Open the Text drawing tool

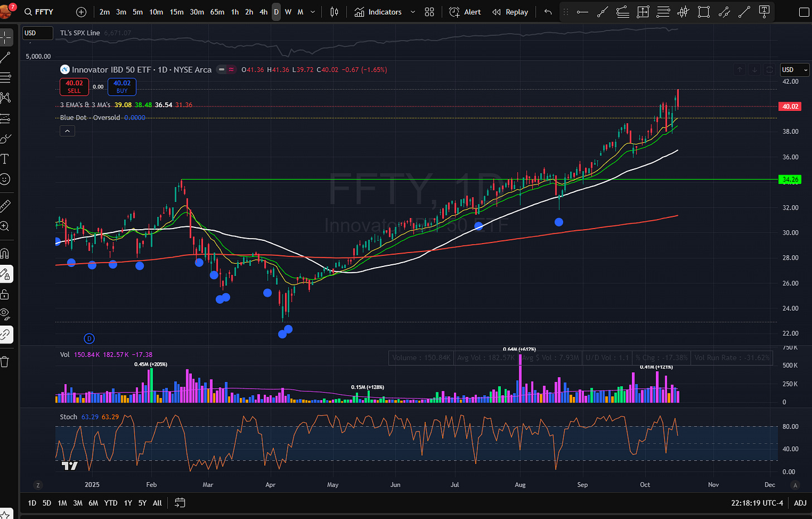6,159
